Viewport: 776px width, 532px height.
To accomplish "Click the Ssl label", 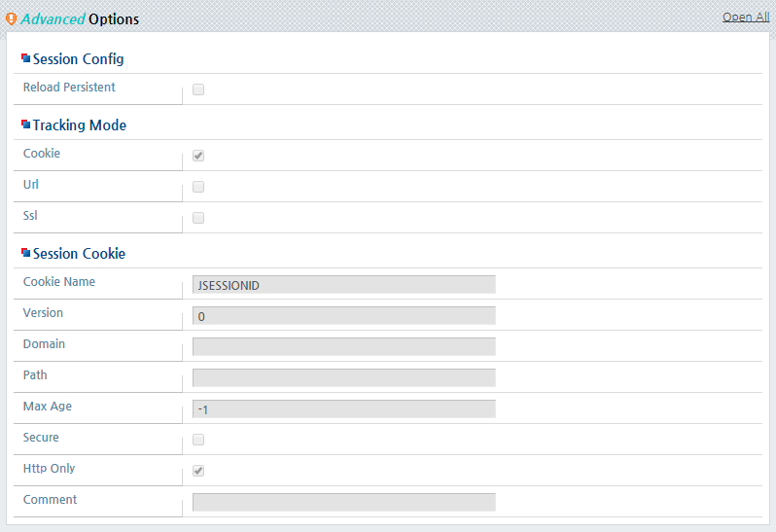I will [x=30, y=215].
